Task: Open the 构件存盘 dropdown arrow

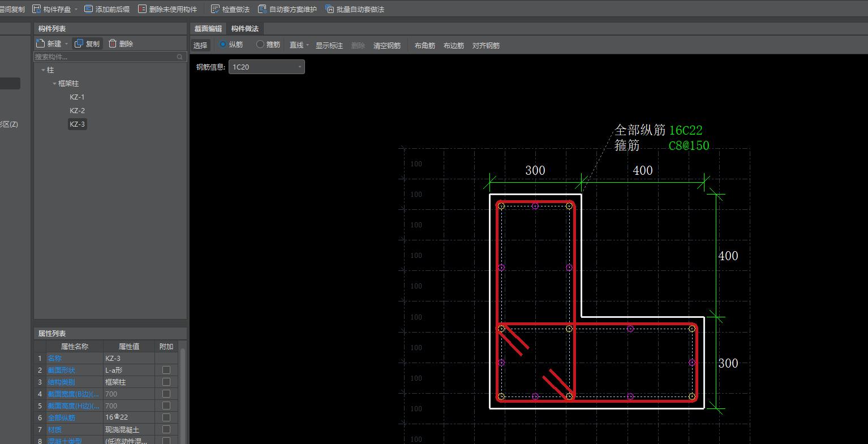Action: coord(76,10)
